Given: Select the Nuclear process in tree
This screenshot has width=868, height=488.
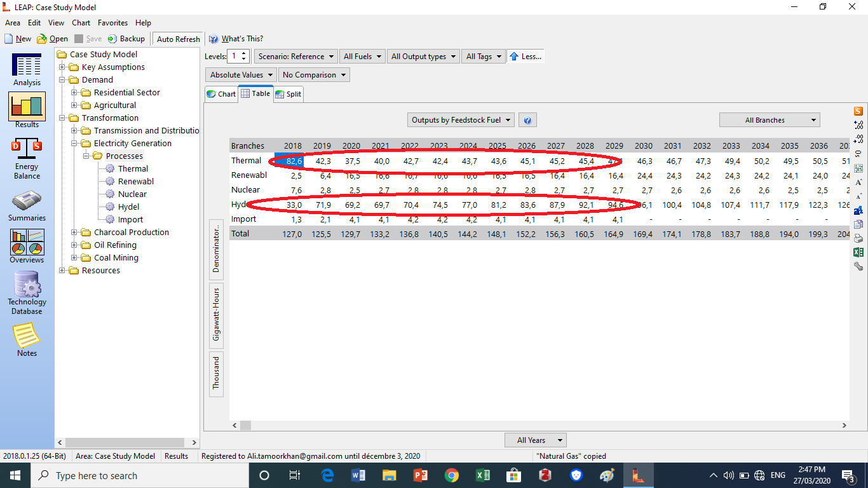Looking at the screenshot, I should coord(132,194).
